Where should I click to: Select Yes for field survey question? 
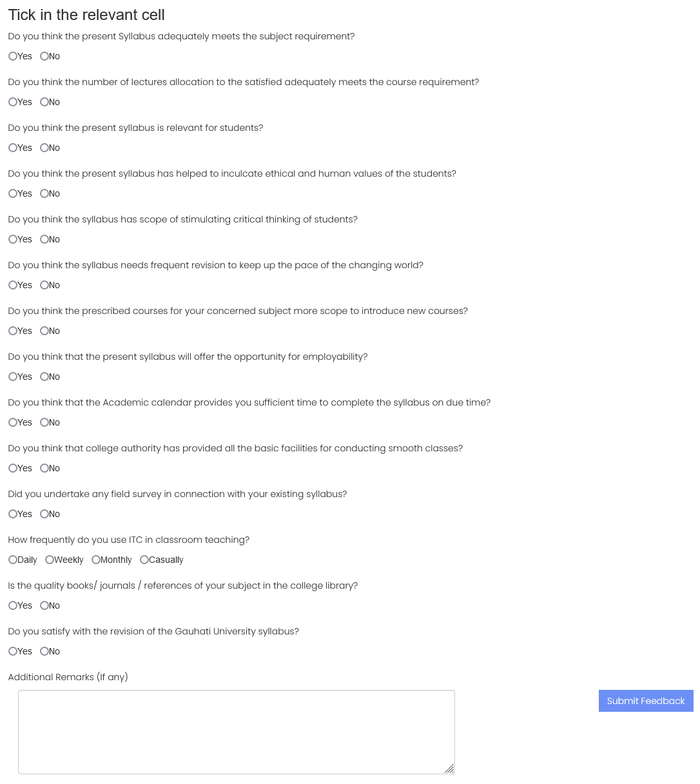[13, 514]
